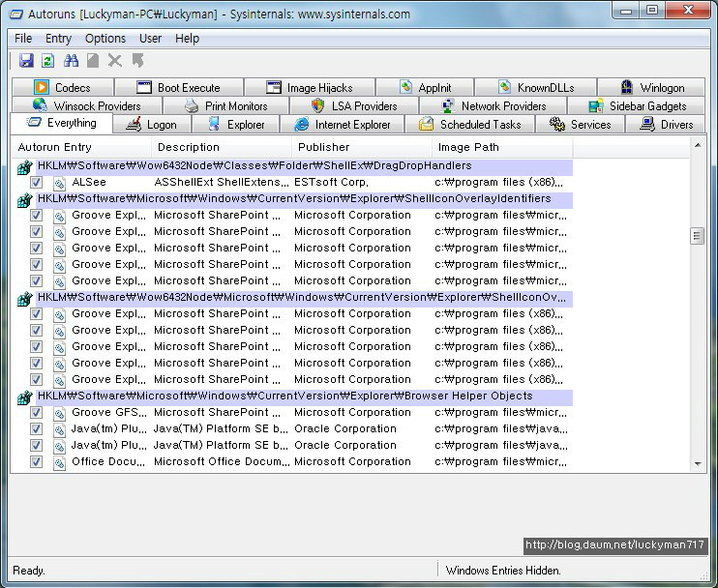Screen dimensions: 718x588
Task: Click the file icon of Office Docu... entry
Action: [x=59, y=462]
